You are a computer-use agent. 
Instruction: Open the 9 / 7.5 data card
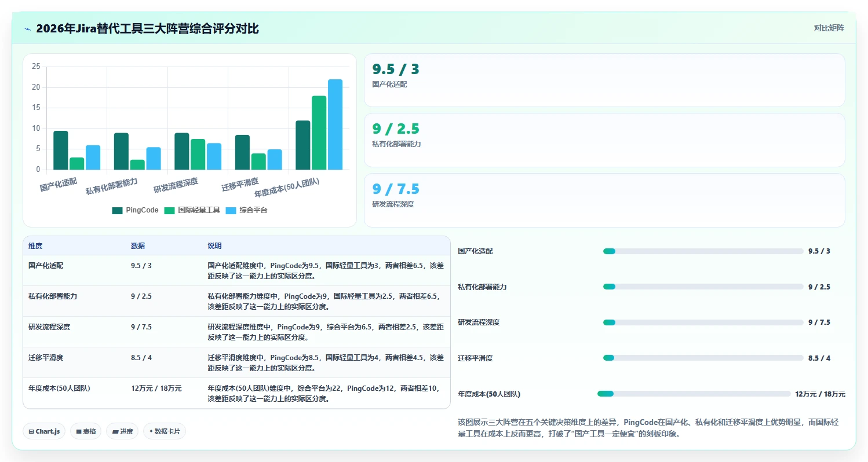point(604,200)
